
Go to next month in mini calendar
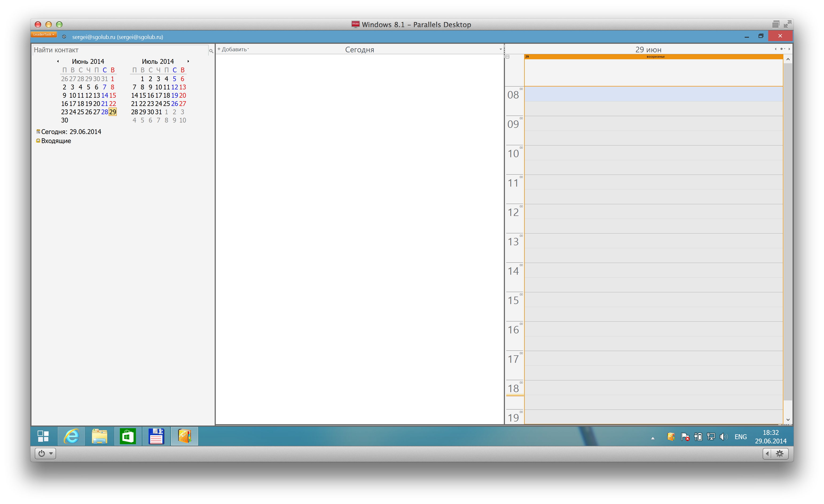188,61
